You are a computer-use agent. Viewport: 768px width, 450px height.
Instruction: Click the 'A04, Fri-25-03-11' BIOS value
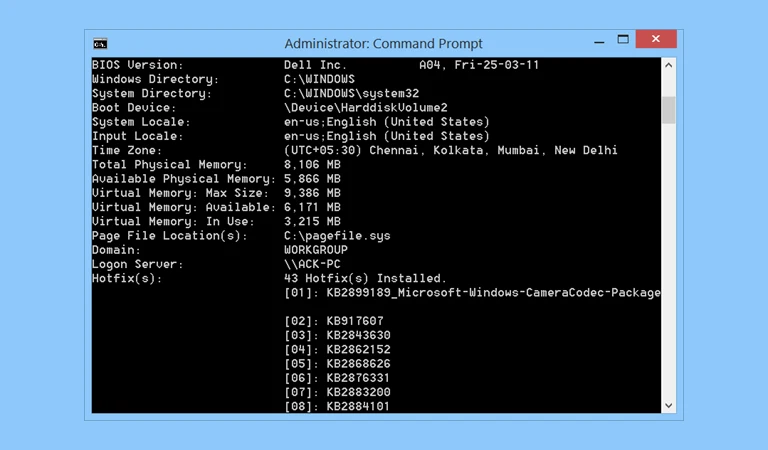479,65
